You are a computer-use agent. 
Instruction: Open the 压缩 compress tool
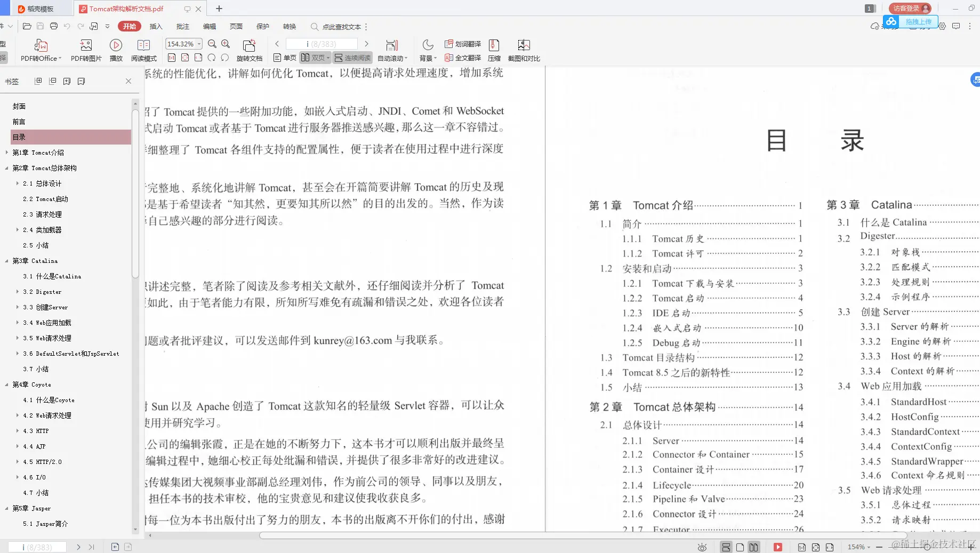pos(494,51)
